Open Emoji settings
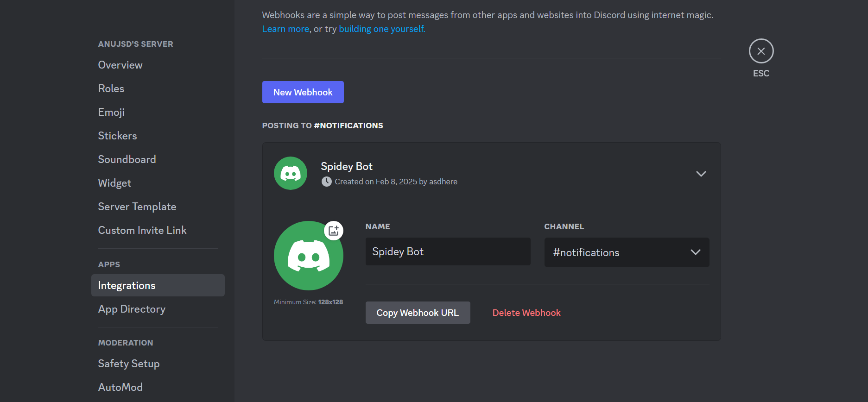Viewport: 868px width, 402px height. pyautogui.click(x=158, y=112)
